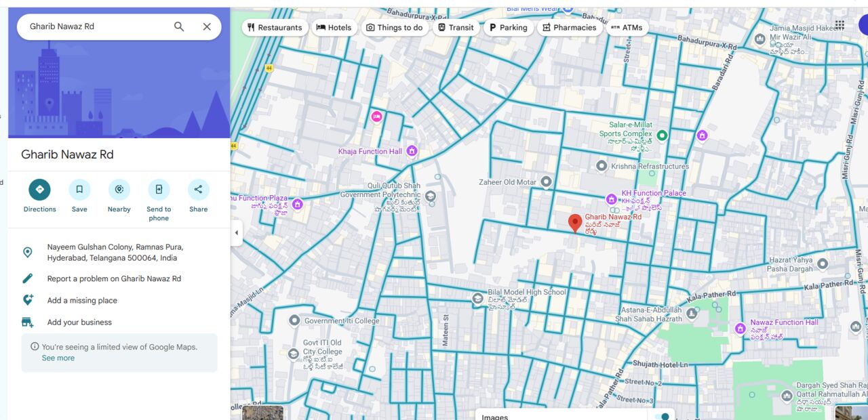
Task: Select Bilal Model High School marker
Action: pos(477,299)
